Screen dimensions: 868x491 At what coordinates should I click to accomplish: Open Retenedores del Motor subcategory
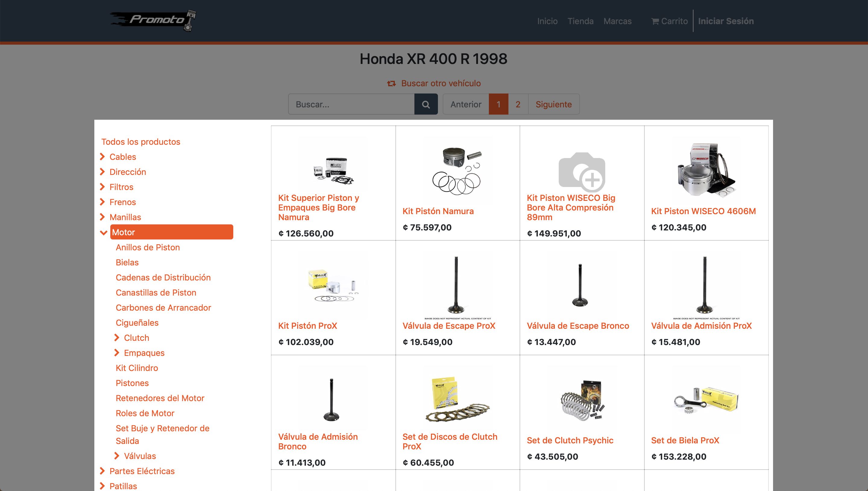160,398
